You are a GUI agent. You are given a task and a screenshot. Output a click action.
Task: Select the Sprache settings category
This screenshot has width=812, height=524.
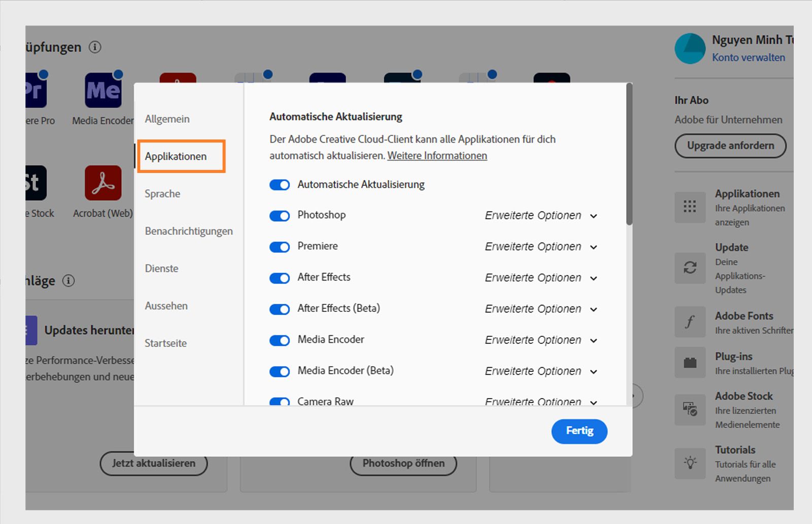[x=162, y=193]
